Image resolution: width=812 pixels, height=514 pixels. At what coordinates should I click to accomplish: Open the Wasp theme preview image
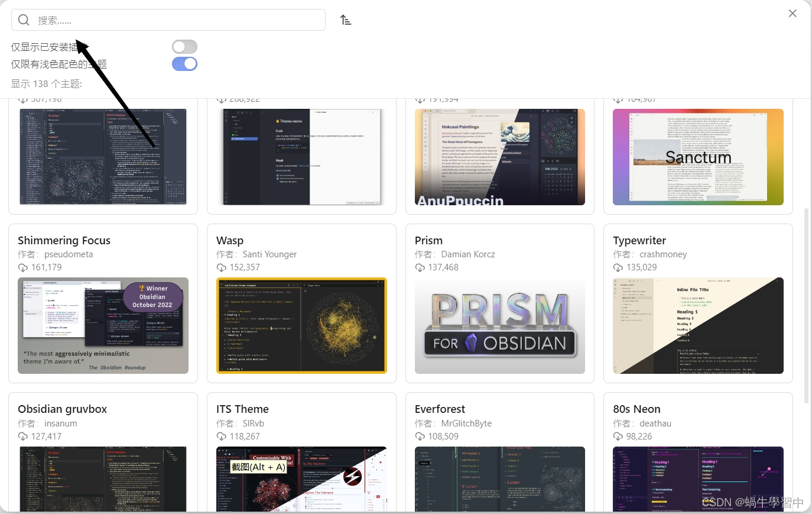click(301, 325)
